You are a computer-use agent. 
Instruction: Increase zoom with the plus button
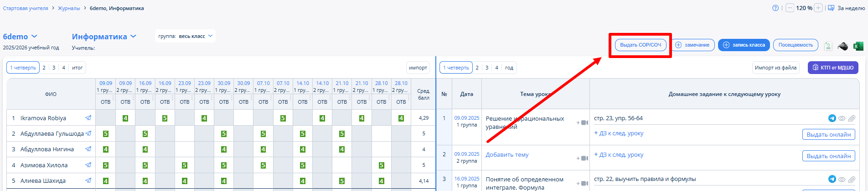[818, 8]
